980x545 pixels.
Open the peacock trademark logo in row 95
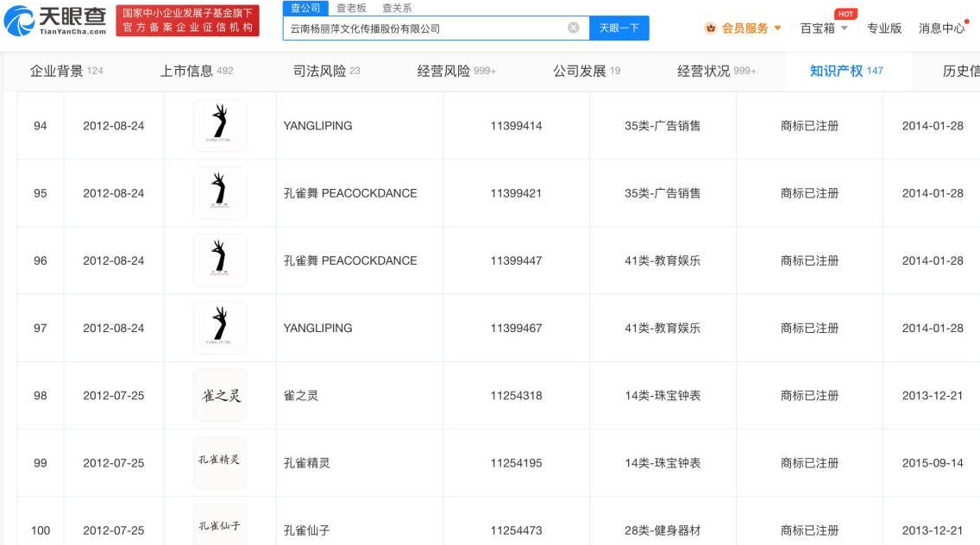(219, 193)
